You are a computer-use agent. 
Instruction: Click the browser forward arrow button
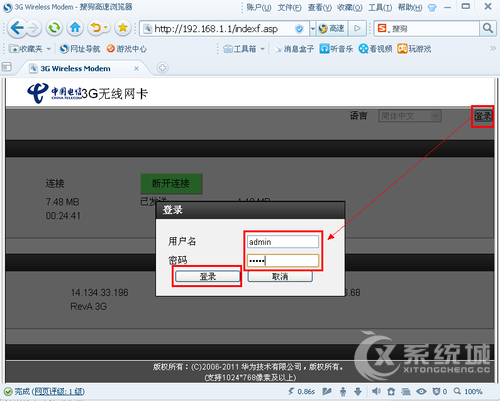pos(34,28)
